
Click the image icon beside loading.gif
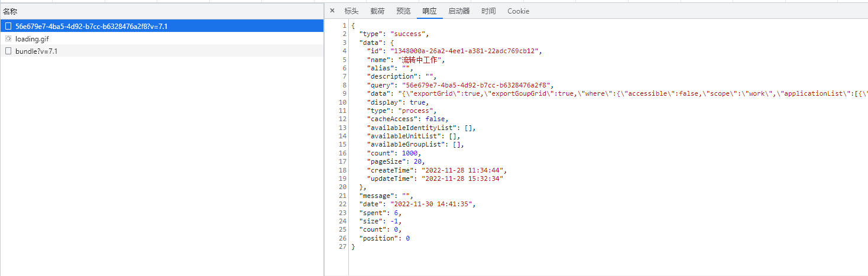tap(8, 38)
